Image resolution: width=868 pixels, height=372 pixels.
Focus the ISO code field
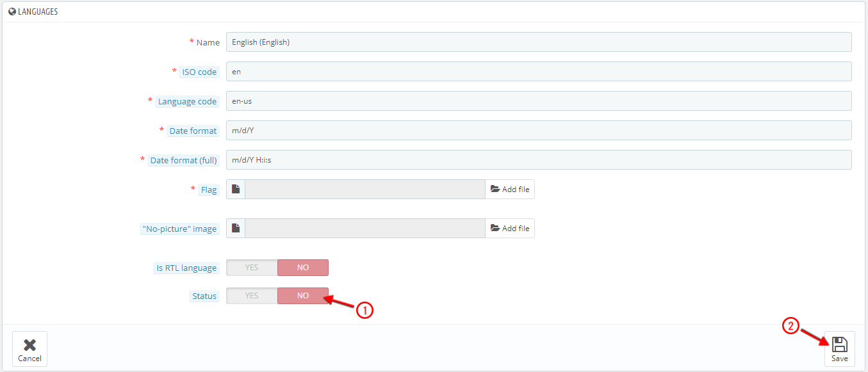point(539,72)
